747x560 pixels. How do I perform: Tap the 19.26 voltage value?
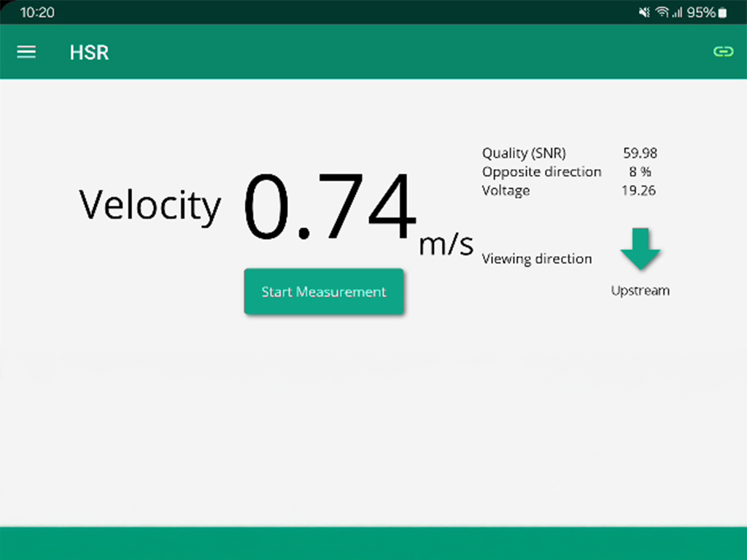640,191
